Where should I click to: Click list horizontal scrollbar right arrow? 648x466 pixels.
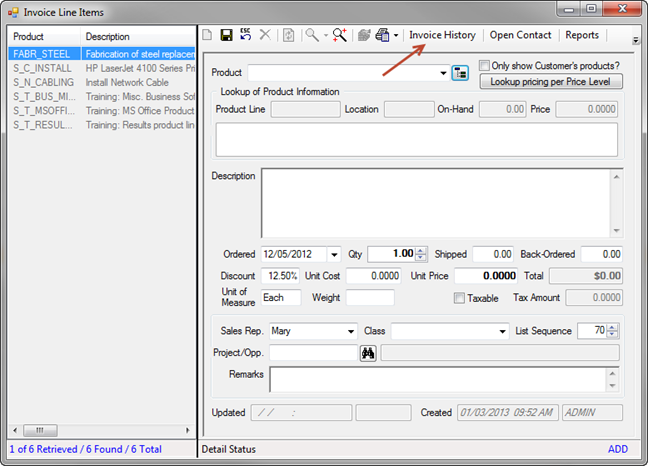(188, 430)
